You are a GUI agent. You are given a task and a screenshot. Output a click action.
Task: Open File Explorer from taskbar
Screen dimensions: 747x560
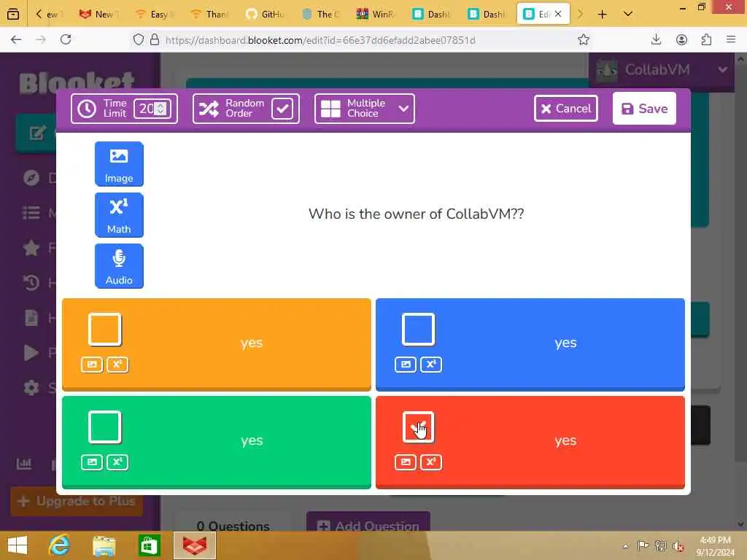(104, 545)
